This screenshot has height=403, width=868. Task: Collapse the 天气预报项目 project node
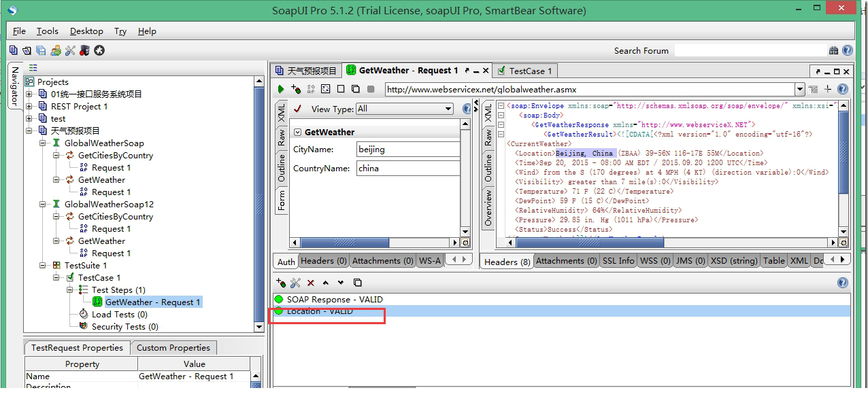click(x=29, y=131)
